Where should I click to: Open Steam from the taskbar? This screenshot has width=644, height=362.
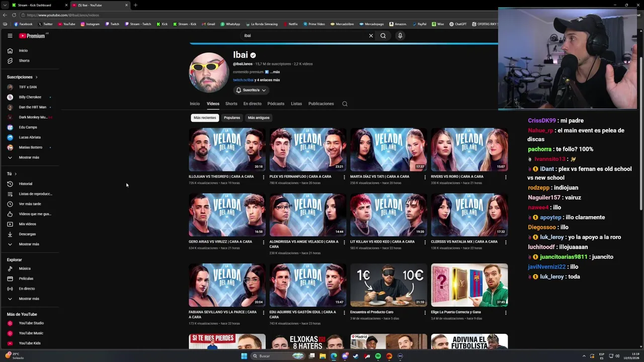tap(356, 356)
